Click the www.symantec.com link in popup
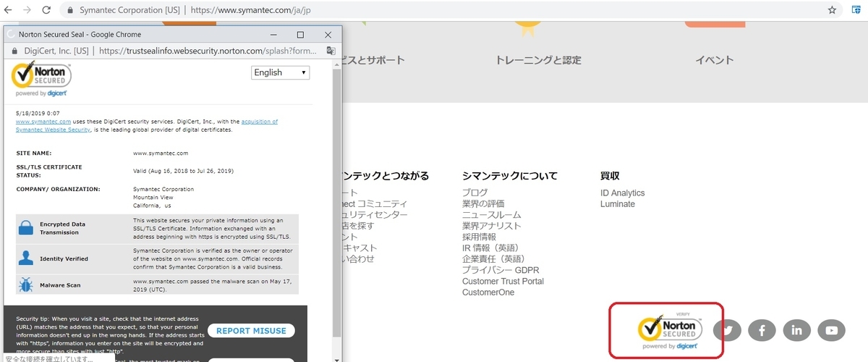 pos(43,122)
